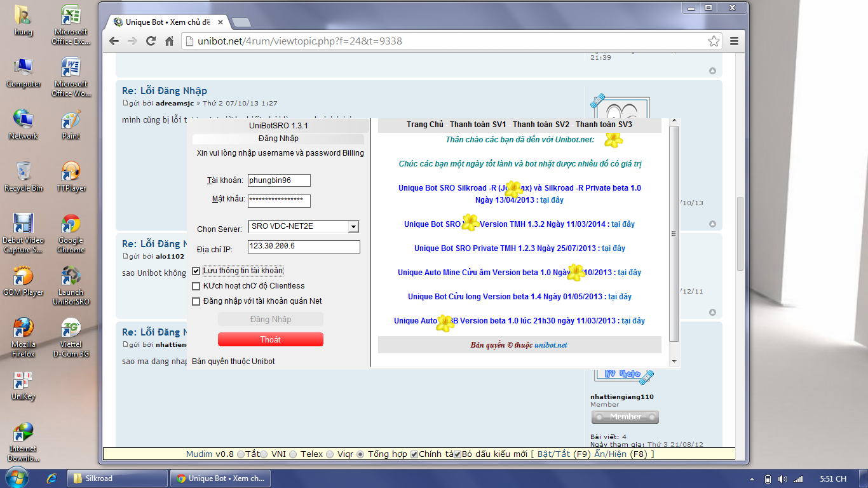868x488 pixels.
Task: Jump to top of adreamsjc post arrow
Action: coord(712,224)
